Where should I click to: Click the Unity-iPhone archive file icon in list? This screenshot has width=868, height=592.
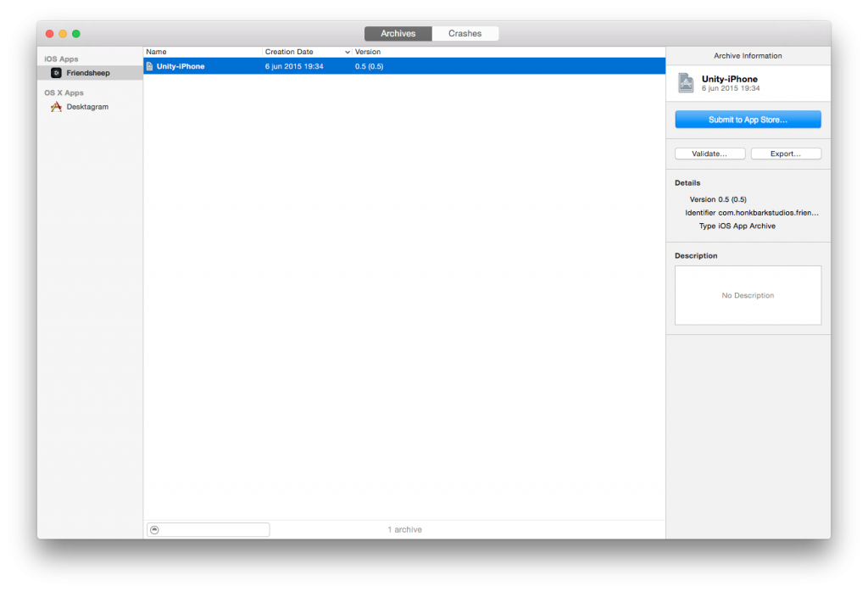[x=149, y=66]
